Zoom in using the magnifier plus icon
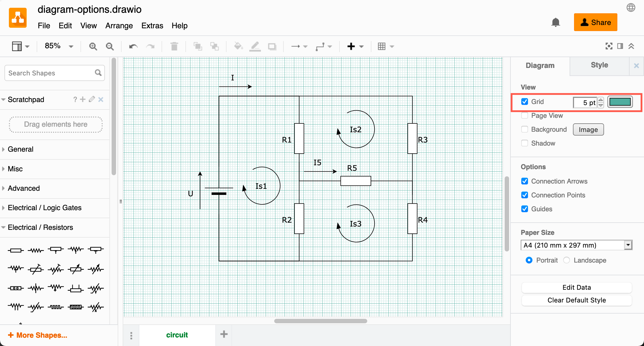The image size is (644, 346). point(93,46)
